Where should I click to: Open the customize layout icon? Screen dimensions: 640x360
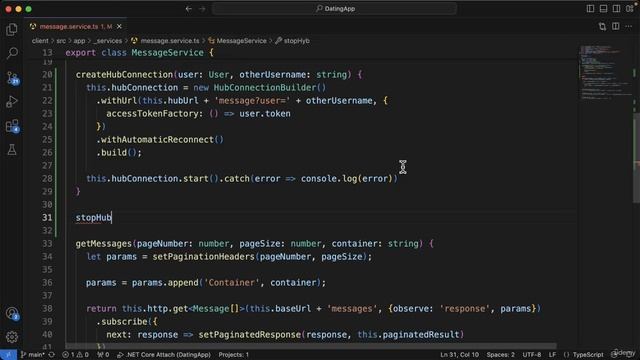click(x=629, y=9)
